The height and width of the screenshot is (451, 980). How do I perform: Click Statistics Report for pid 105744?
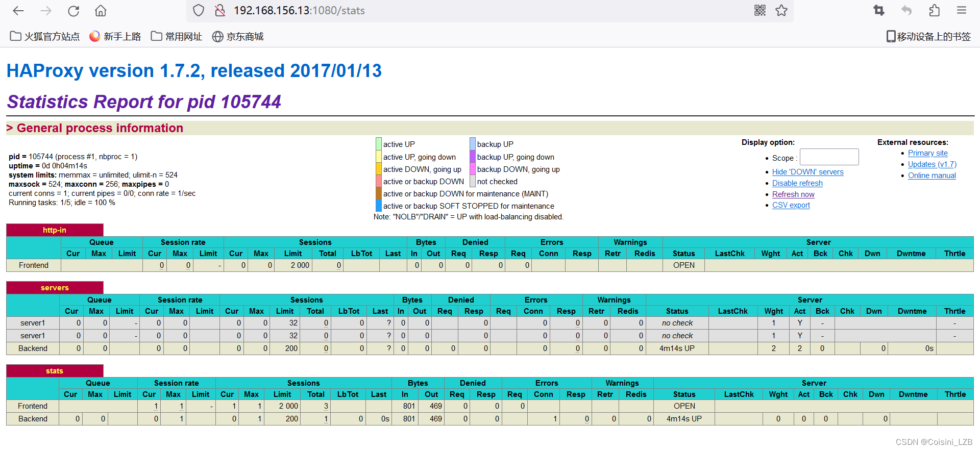click(144, 102)
